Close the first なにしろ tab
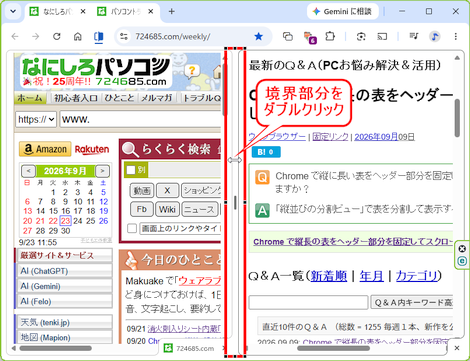 coord(83,12)
